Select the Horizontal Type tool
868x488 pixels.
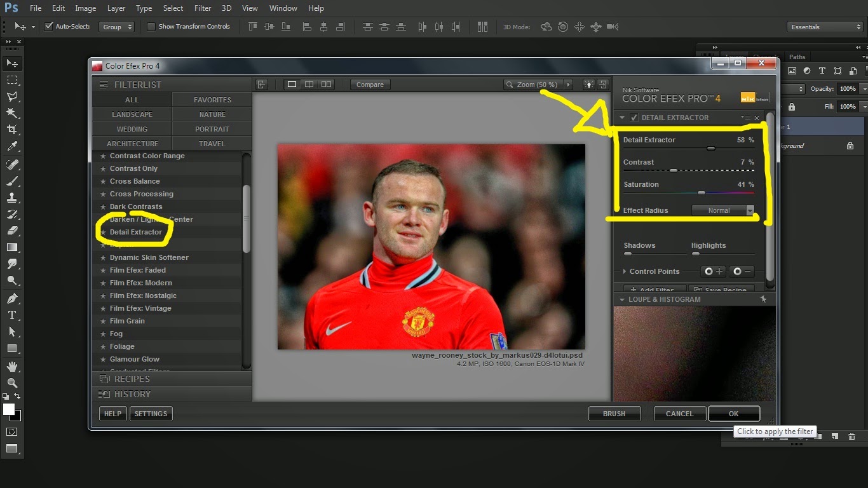point(12,315)
